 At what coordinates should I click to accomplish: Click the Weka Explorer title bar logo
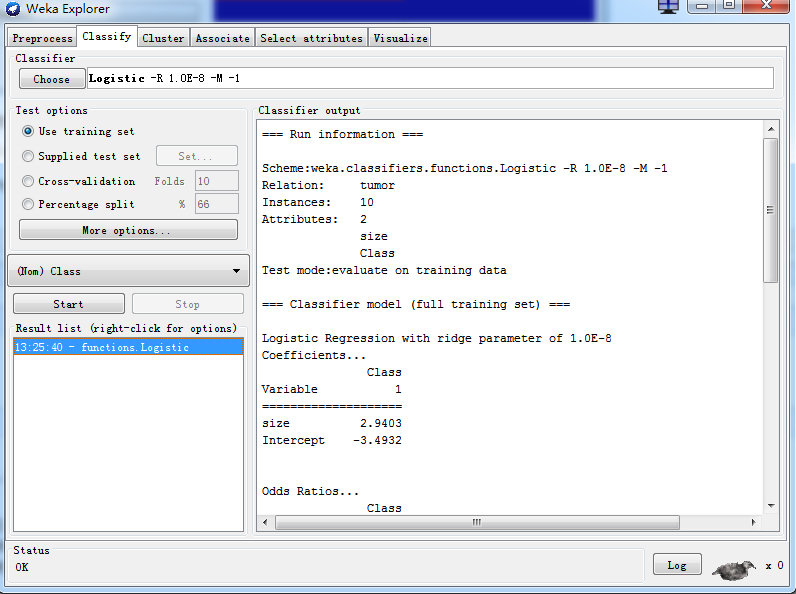pyautogui.click(x=12, y=9)
